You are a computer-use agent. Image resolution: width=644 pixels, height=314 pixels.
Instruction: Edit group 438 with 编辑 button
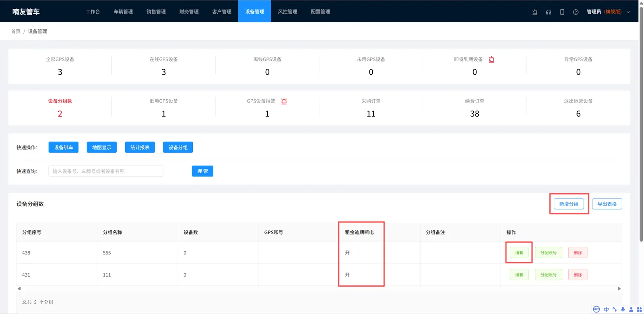519,253
